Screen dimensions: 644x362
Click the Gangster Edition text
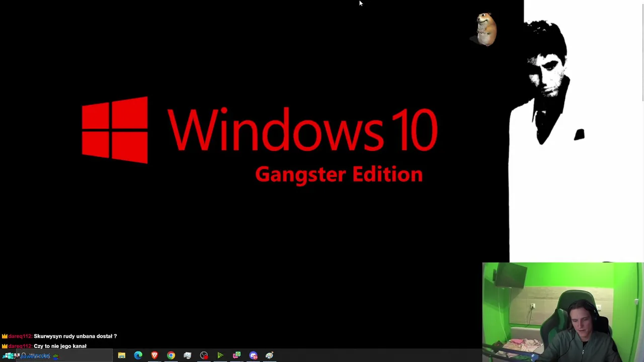pyautogui.click(x=339, y=174)
